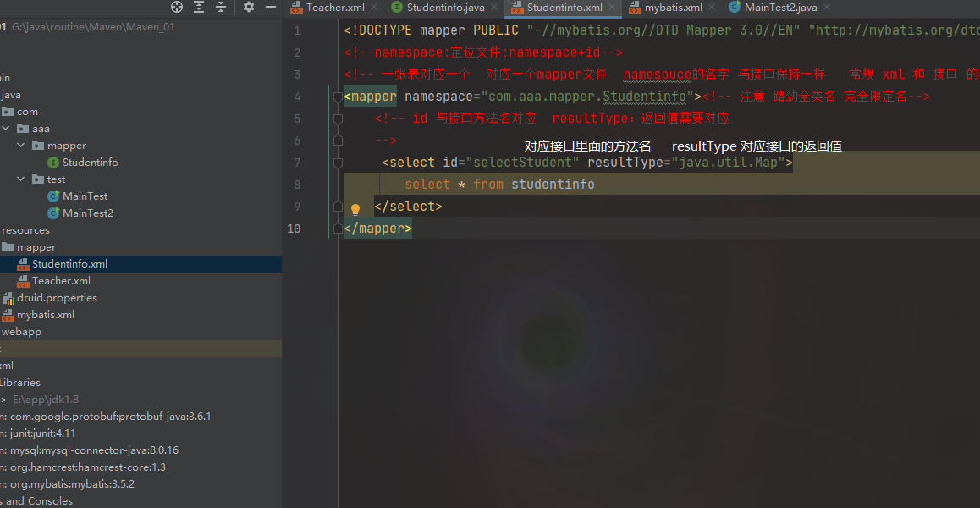Close the Studentinfo.java tab

click(x=494, y=8)
